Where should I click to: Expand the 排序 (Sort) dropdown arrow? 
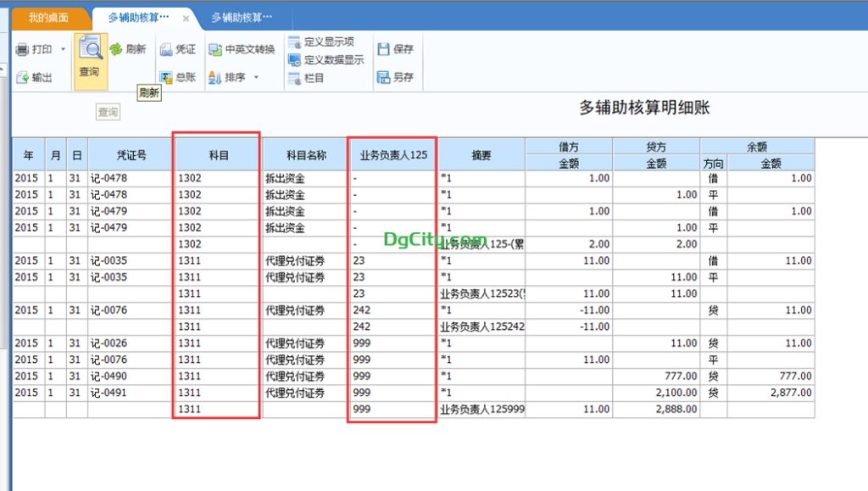(256, 78)
